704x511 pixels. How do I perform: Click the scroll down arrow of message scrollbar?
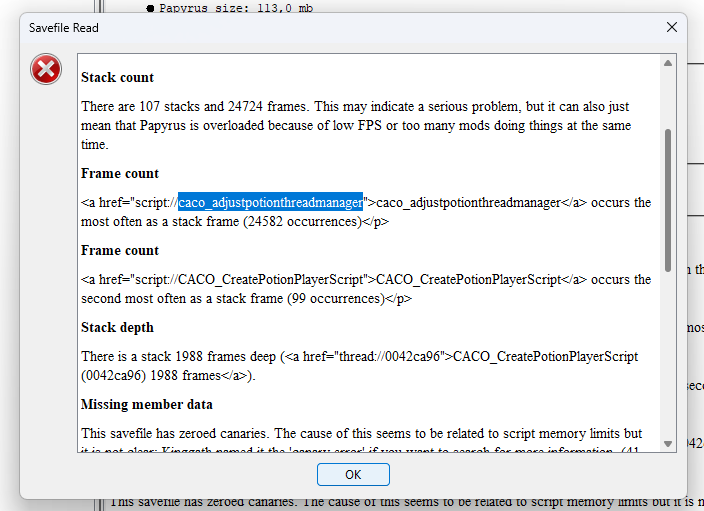click(x=668, y=444)
